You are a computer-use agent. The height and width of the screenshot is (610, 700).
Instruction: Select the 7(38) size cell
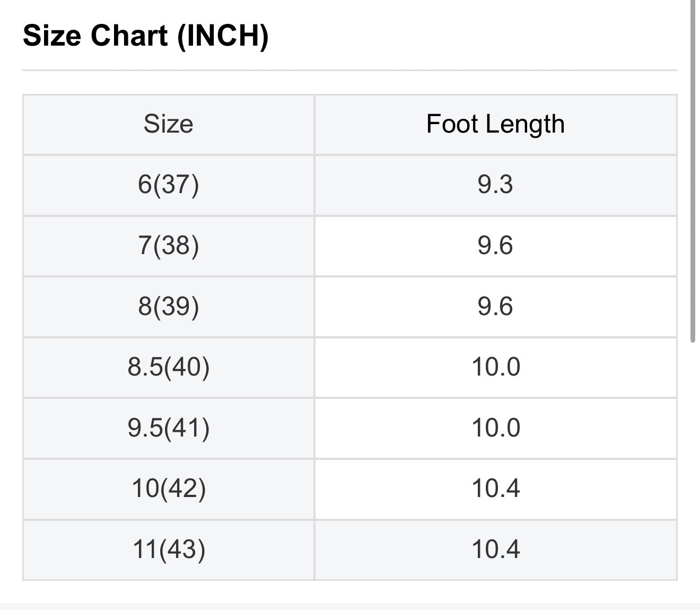(168, 246)
